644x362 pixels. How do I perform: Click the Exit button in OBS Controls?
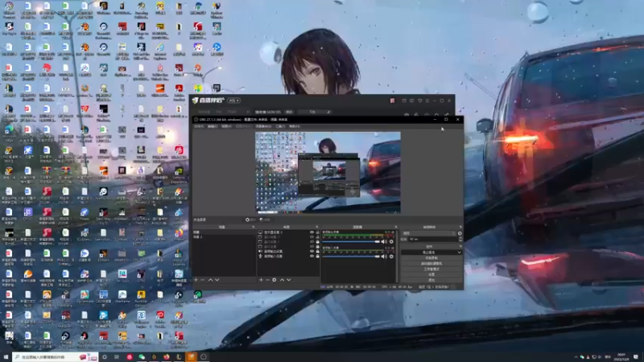(431, 280)
